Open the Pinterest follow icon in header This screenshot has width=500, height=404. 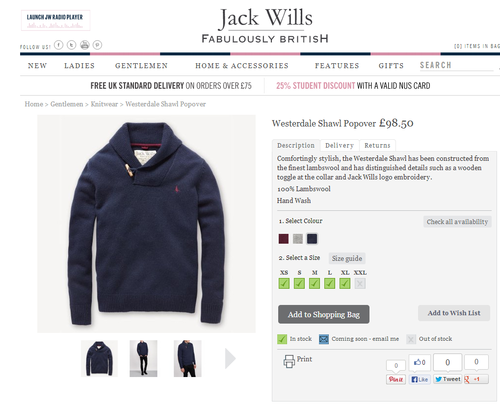click(97, 45)
